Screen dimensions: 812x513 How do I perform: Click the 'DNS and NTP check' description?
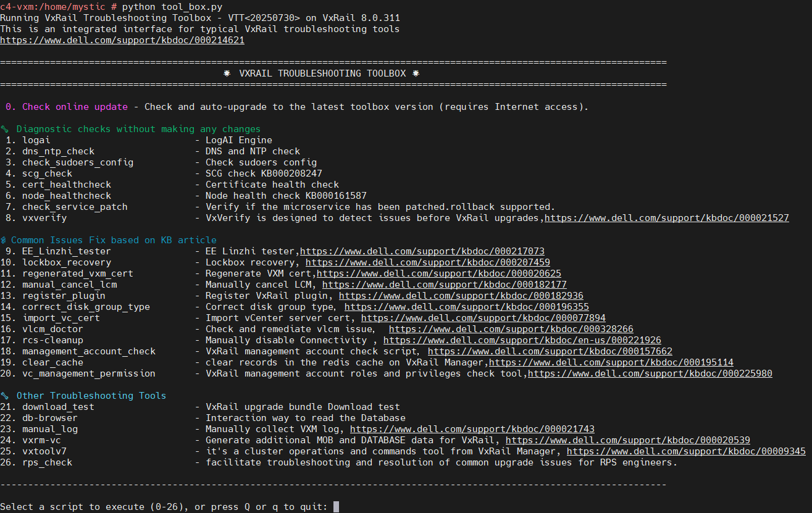[x=253, y=151]
